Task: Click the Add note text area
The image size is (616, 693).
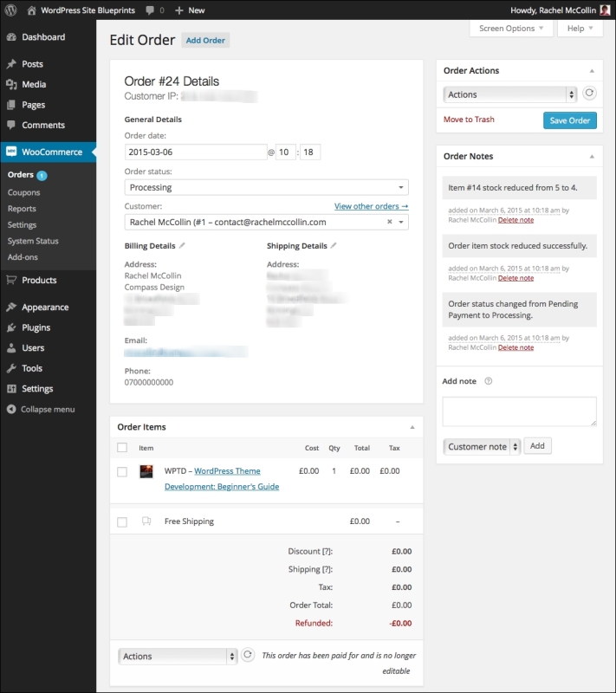Action: [519, 411]
